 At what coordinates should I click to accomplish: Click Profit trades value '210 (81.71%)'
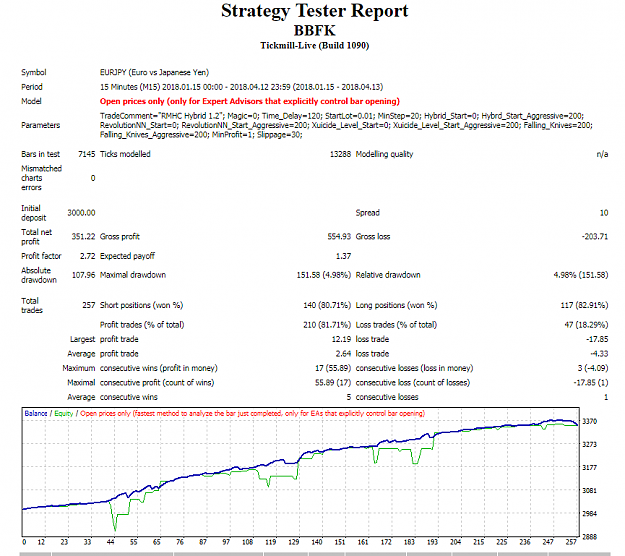327,325
